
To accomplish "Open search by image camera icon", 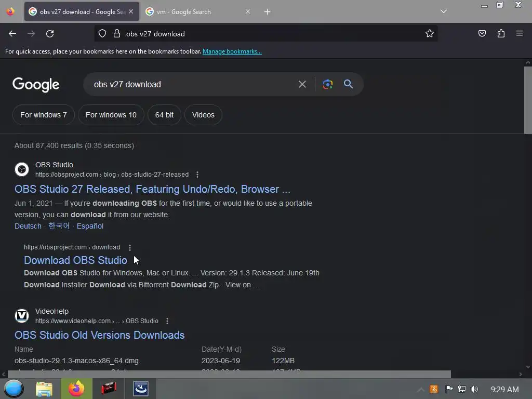I will tap(327, 84).
